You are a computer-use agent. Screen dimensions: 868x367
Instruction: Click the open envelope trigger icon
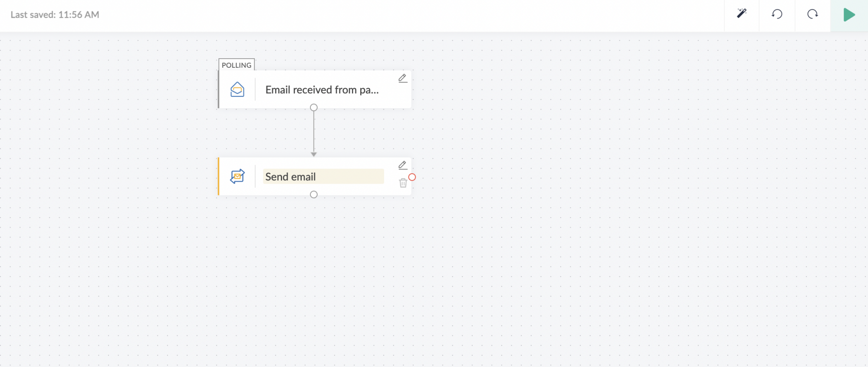coord(237,89)
